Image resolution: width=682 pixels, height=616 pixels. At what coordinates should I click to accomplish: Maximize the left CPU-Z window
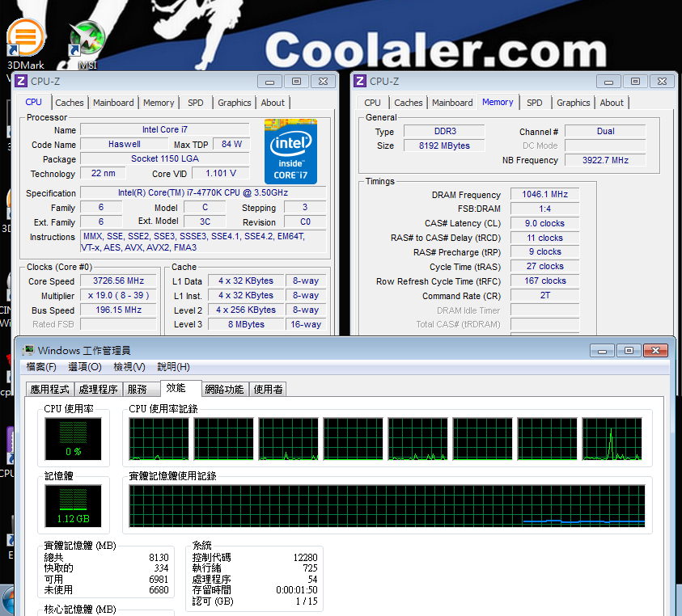[x=296, y=82]
